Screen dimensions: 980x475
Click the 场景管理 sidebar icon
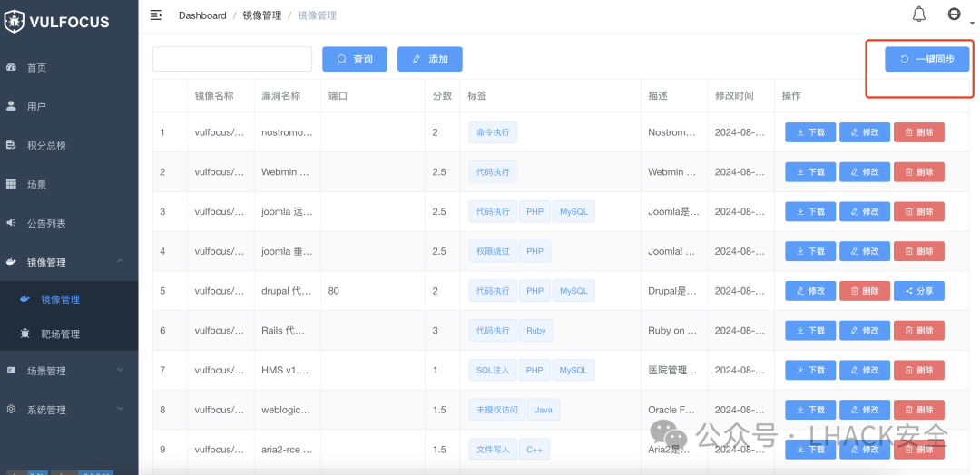[x=11, y=371]
